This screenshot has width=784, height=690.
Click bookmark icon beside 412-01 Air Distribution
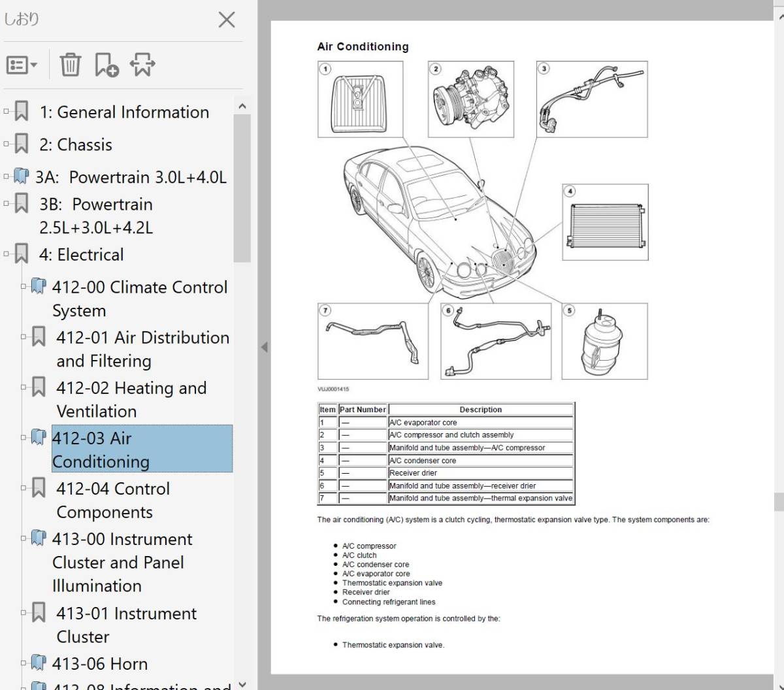point(39,337)
